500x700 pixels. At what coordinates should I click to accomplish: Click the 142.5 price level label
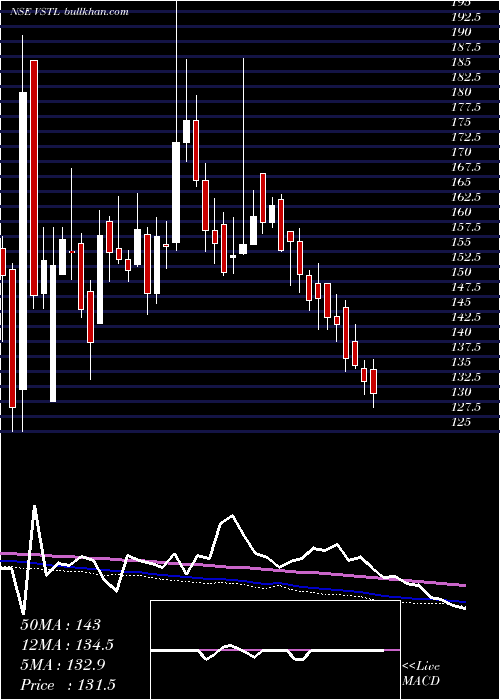(466, 317)
